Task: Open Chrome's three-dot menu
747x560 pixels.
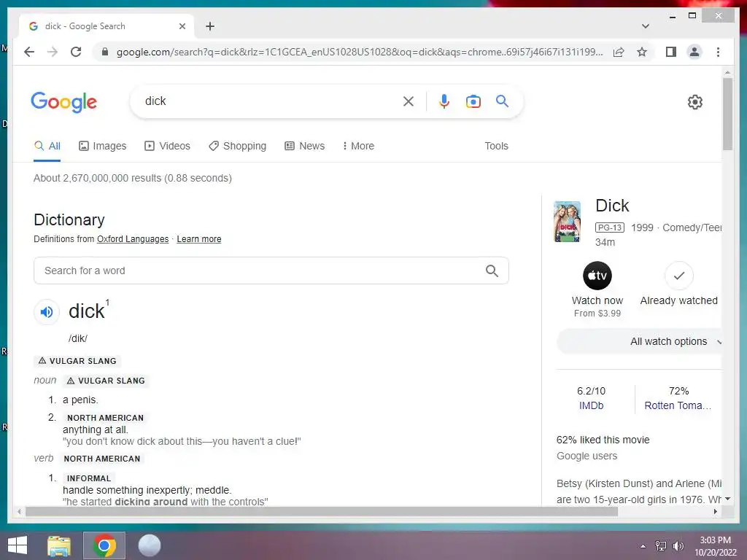Action: pos(718,52)
